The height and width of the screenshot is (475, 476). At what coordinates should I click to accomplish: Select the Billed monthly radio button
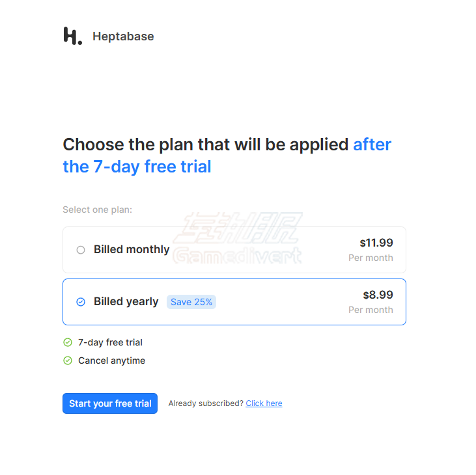[x=81, y=250]
